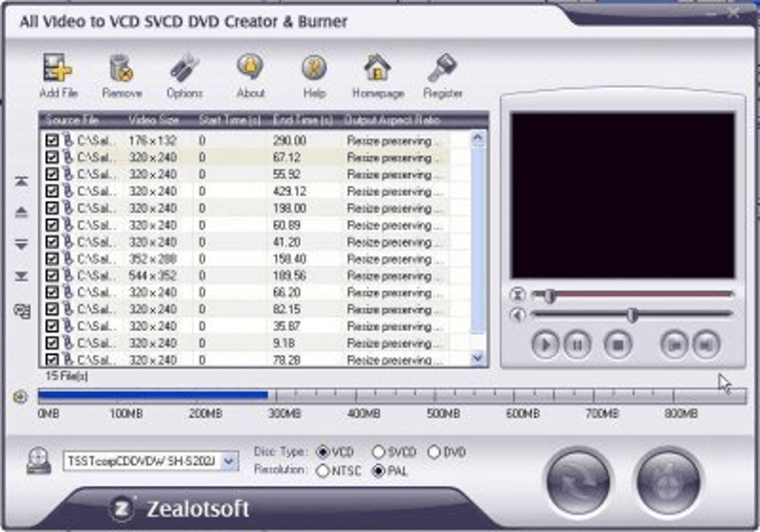Uncheck the file with end time 429.12

coord(52,191)
